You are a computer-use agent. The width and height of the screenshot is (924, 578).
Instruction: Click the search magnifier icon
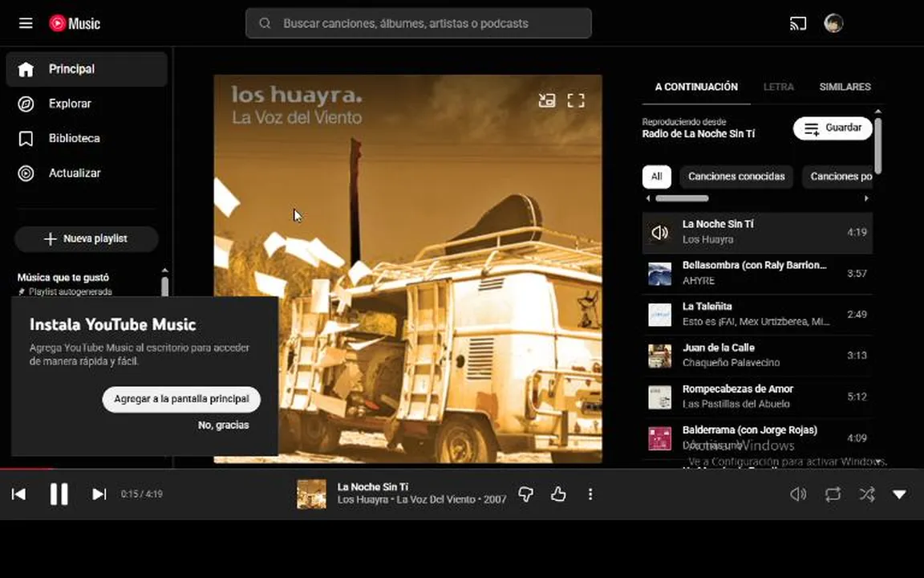pyautogui.click(x=265, y=23)
